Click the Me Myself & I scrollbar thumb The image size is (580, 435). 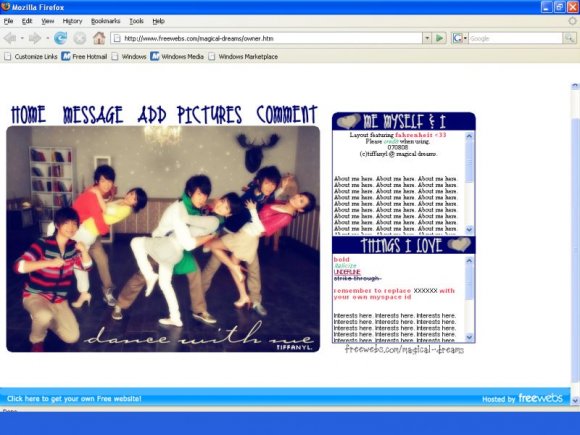coord(469,161)
